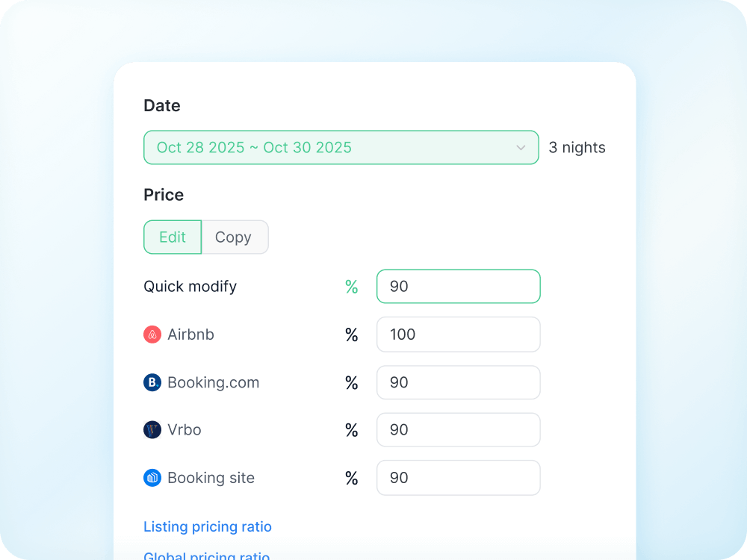Click the Vrbo platform icon
Screen dimensions: 747x560
[152, 430]
